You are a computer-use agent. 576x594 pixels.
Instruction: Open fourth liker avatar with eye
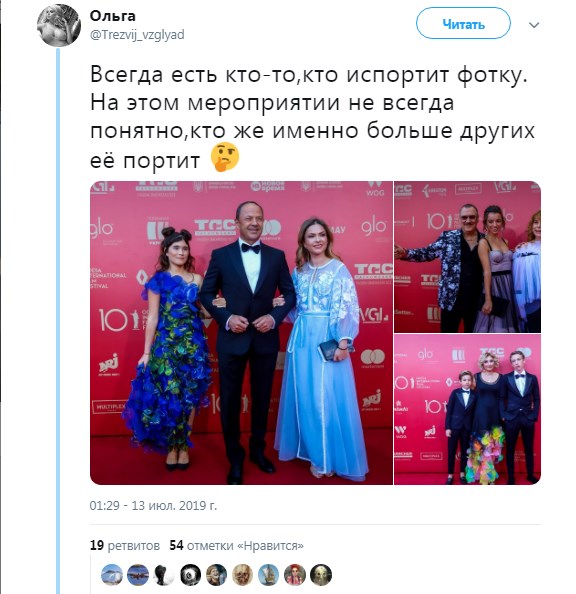coord(190,574)
